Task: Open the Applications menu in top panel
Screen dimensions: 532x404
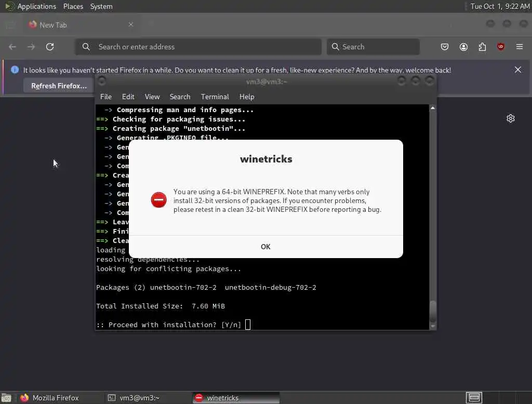Action: 37,6
